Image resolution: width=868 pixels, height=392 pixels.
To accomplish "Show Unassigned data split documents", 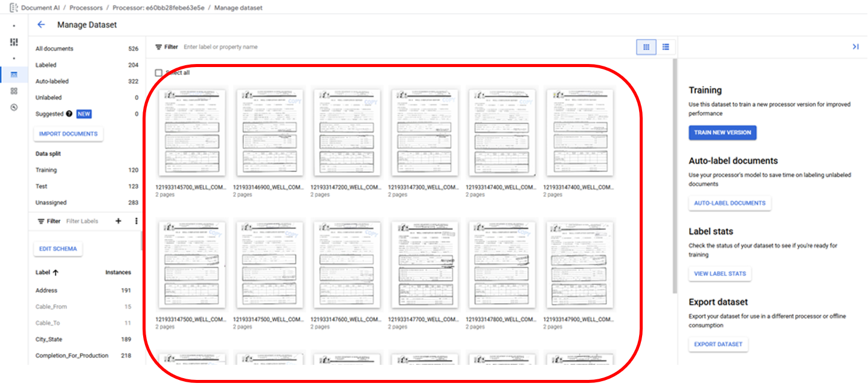I will point(51,202).
